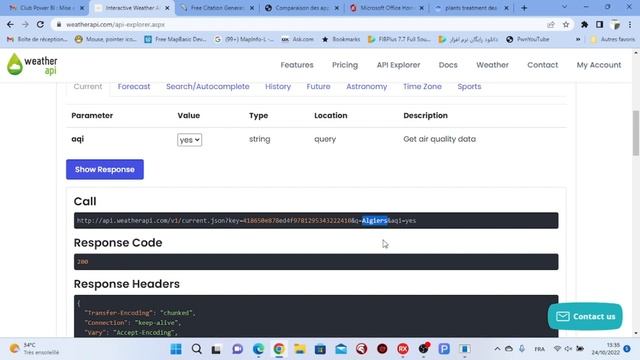The height and width of the screenshot is (360, 640).
Task: Click the Wi-Fi network tray icon
Action: [557, 349]
